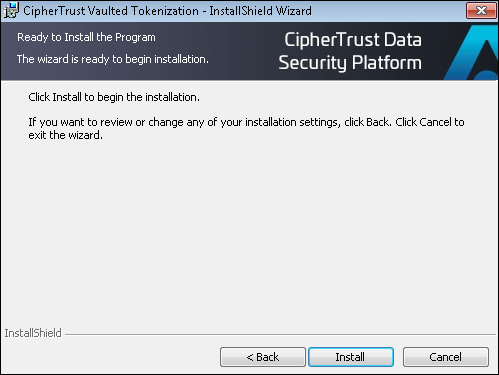Click the 'exit the wizard.' text line

(x=66, y=135)
